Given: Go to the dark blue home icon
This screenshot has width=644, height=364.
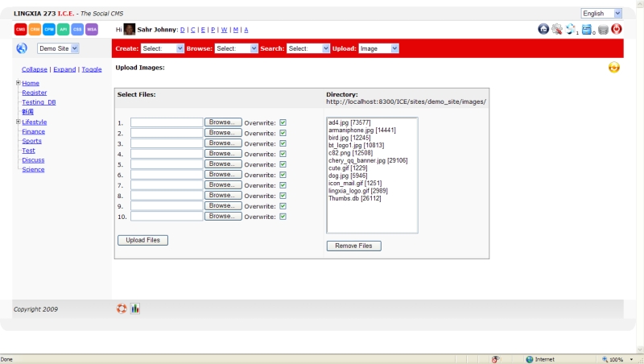Looking at the screenshot, I should pos(543,29).
